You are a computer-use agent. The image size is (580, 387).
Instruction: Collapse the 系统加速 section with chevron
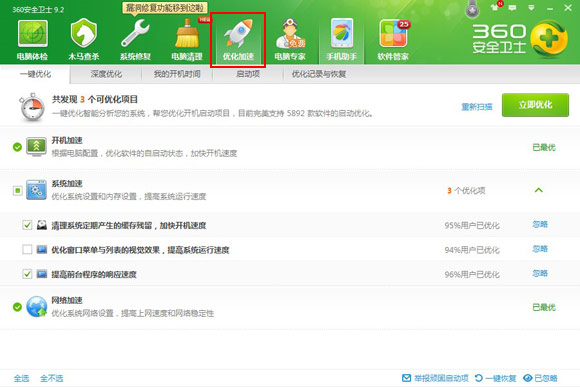(539, 190)
